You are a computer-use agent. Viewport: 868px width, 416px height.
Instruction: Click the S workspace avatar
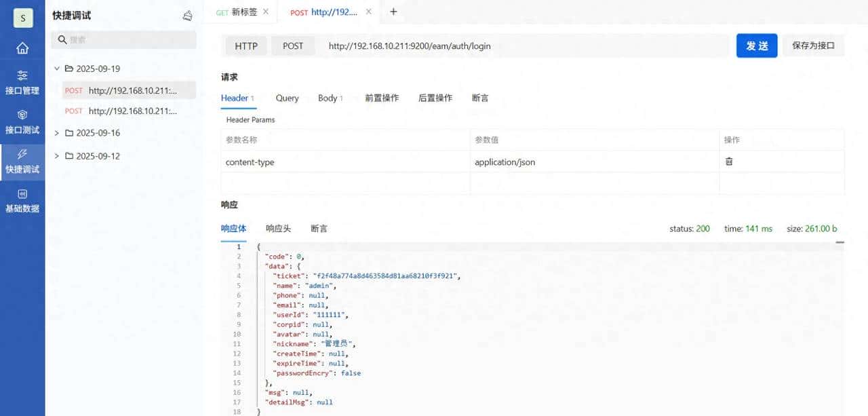pyautogui.click(x=22, y=18)
